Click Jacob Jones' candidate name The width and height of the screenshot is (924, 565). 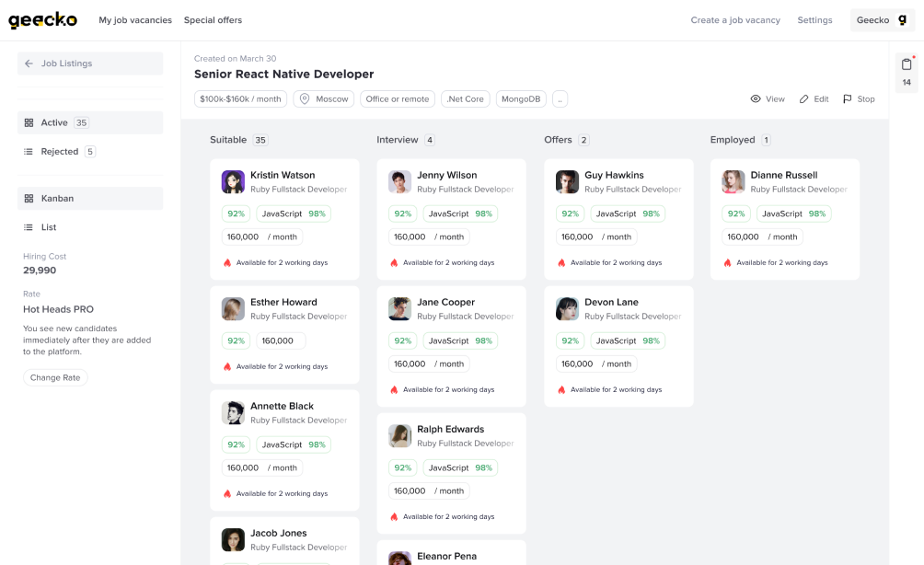click(x=279, y=533)
